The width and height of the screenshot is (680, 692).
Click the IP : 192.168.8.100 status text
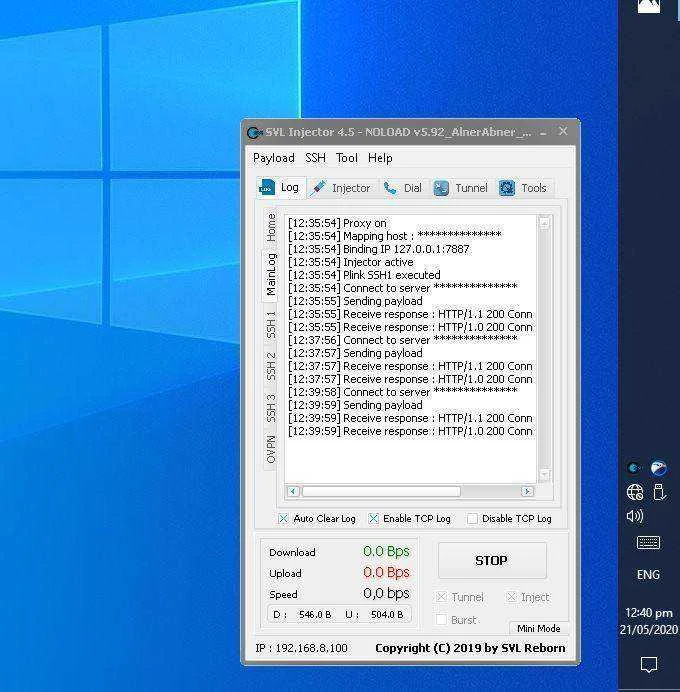[x=301, y=648]
